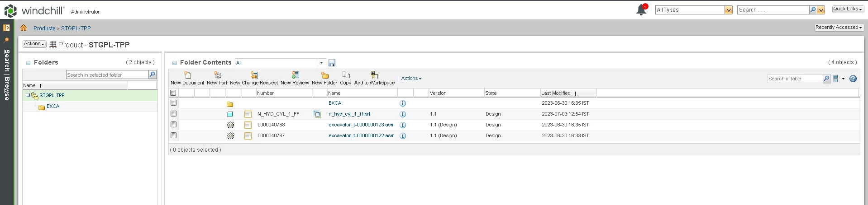Create a New Part
This screenshot has height=205, width=868.
pyautogui.click(x=217, y=78)
